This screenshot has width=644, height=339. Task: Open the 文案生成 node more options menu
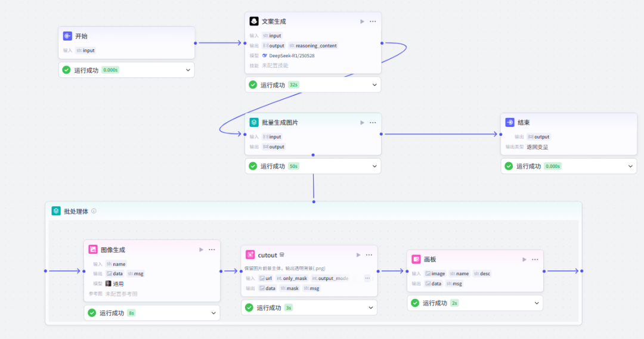tap(373, 21)
